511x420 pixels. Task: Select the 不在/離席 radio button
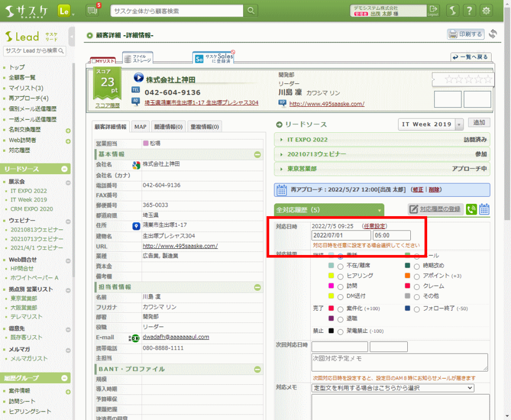coord(340,267)
